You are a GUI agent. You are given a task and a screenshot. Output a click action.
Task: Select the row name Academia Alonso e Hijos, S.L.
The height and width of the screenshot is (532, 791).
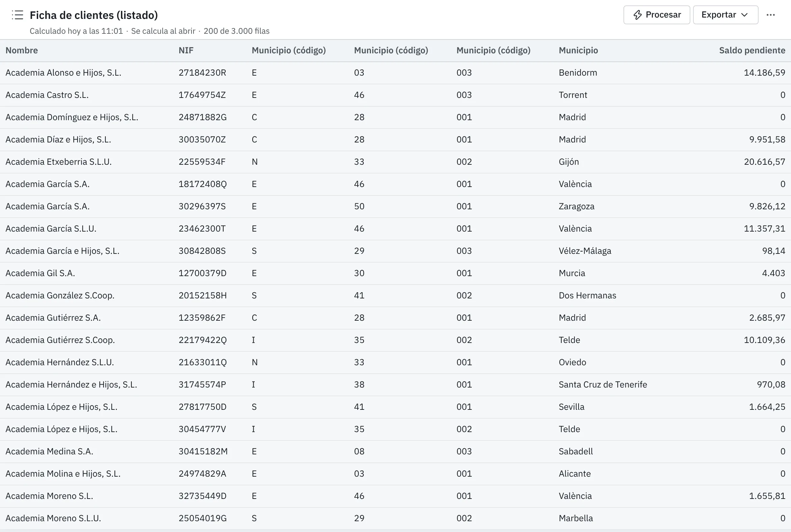(63, 73)
